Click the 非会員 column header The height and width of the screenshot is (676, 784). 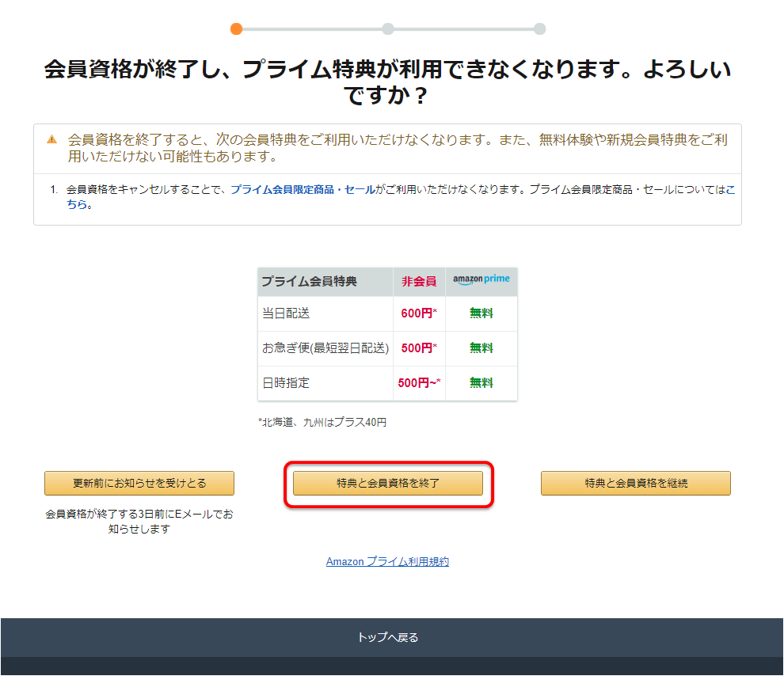tap(419, 282)
